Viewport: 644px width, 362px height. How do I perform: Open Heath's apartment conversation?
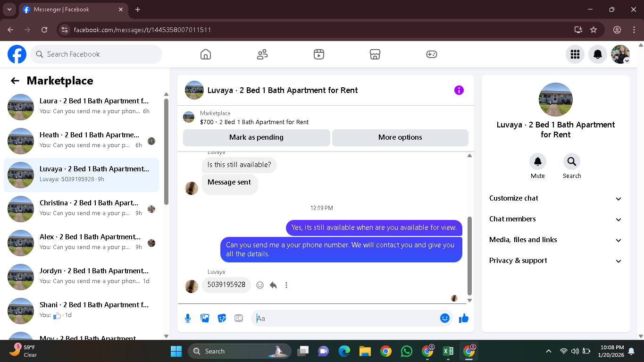[x=81, y=141]
